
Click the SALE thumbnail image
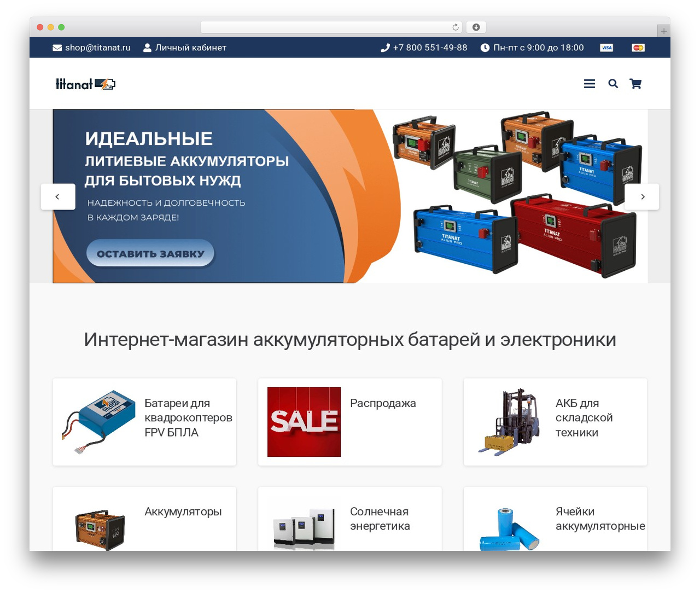pos(304,422)
